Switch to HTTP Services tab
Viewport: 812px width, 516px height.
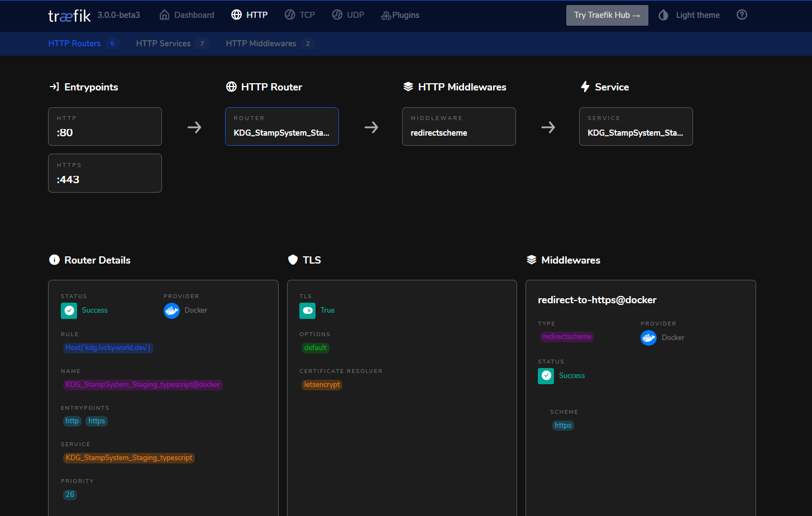coord(163,44)
